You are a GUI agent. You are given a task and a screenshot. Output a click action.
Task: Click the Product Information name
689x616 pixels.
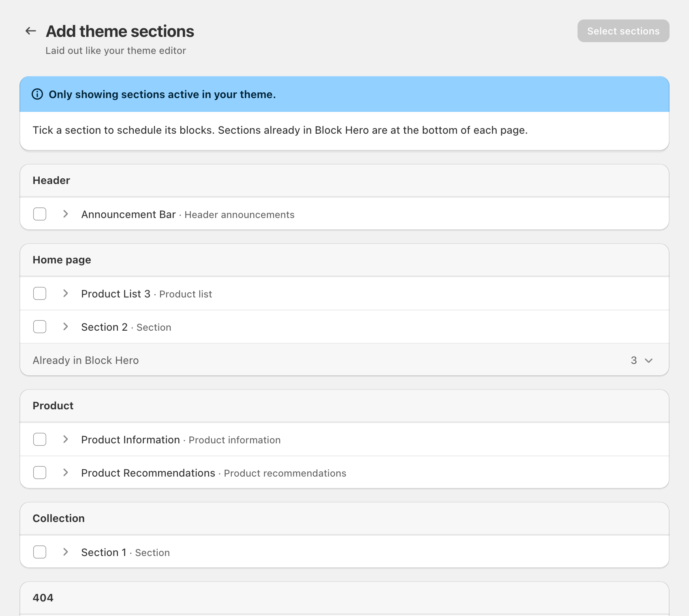coord(131,440)
